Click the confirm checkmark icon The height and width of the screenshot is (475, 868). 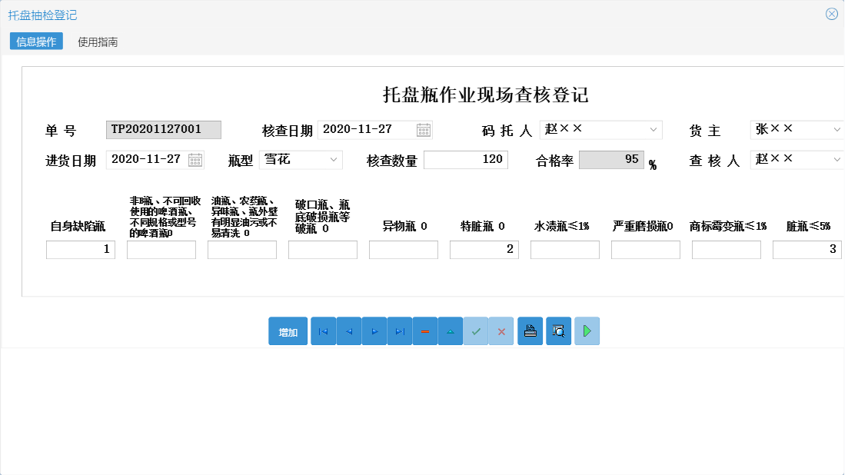coord(475,331)
